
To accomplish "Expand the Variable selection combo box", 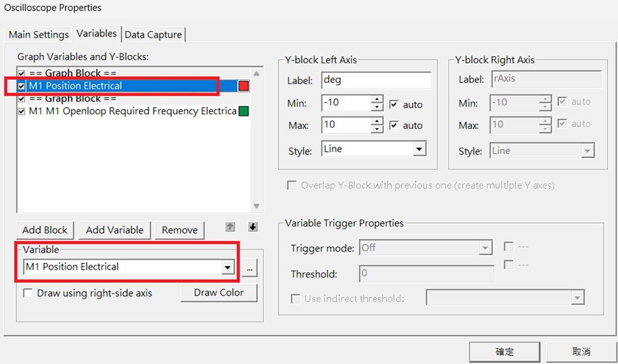I will 227,267.
